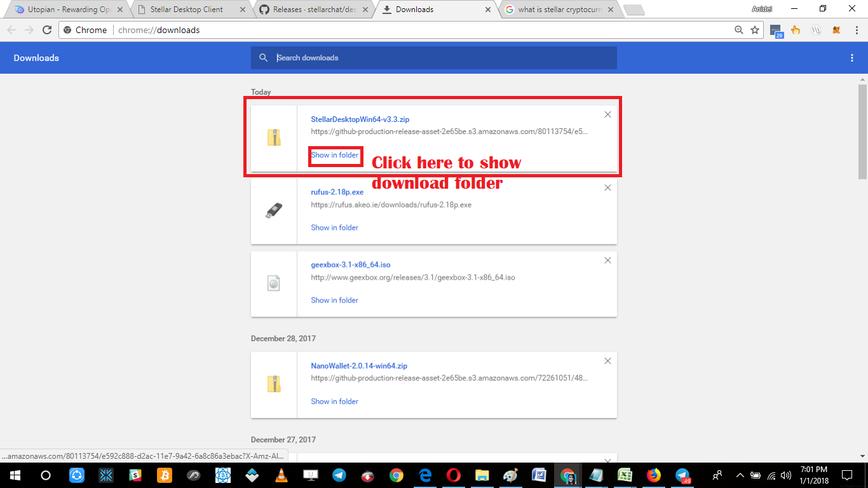Open Firefox from the taskbar
Screen dimensions: 868x488
(x=654, y=475)
